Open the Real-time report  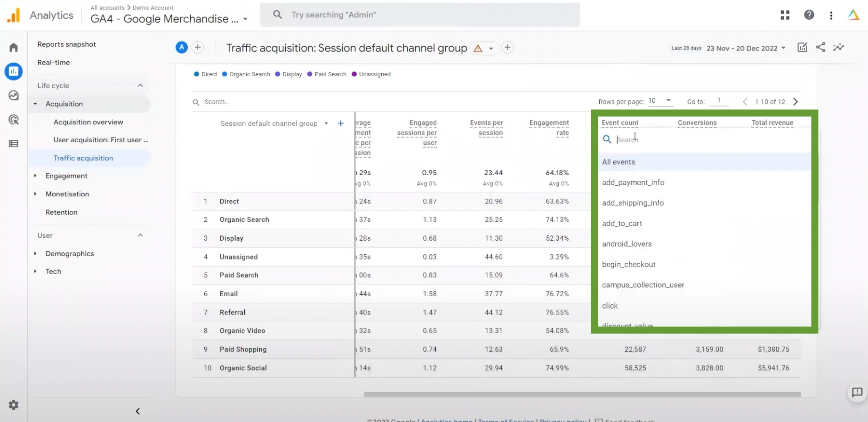[x=54, y=62]
